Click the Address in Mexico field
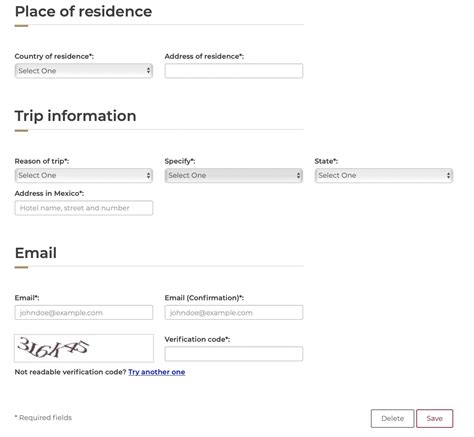Viewport: 474px width, 437px height. click(84, 208)
